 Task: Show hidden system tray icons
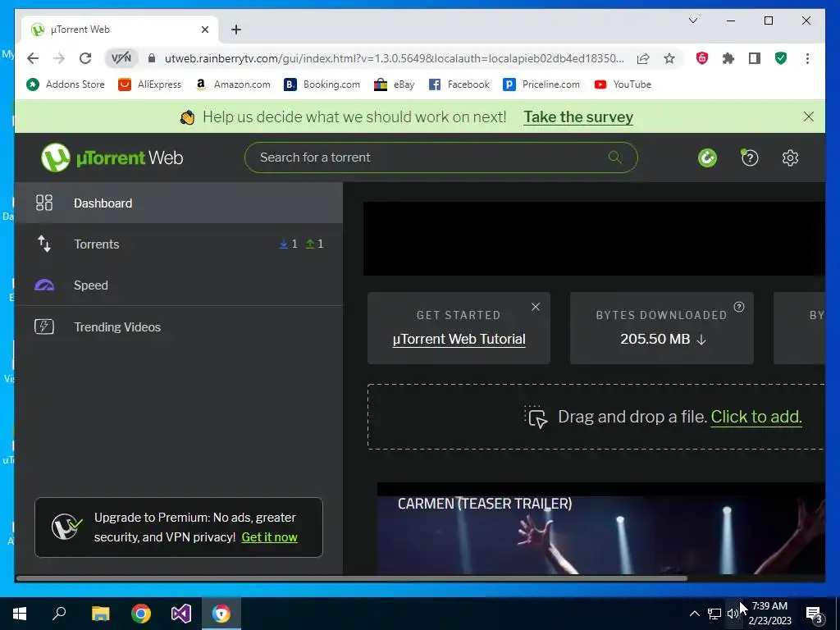(694, 614)
